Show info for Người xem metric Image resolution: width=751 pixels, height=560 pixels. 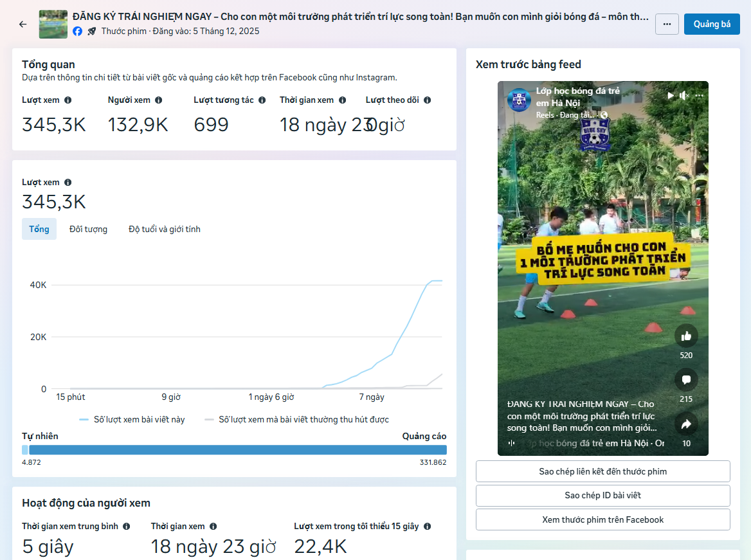pos(159,100)
